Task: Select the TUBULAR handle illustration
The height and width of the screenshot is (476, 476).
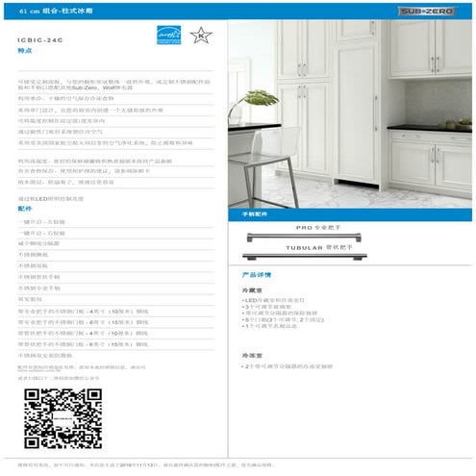Action: (x=305, y=257)
